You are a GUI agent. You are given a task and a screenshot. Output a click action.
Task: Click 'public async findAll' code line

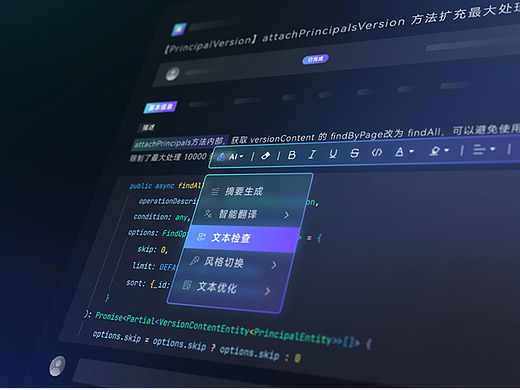(166, 186)
